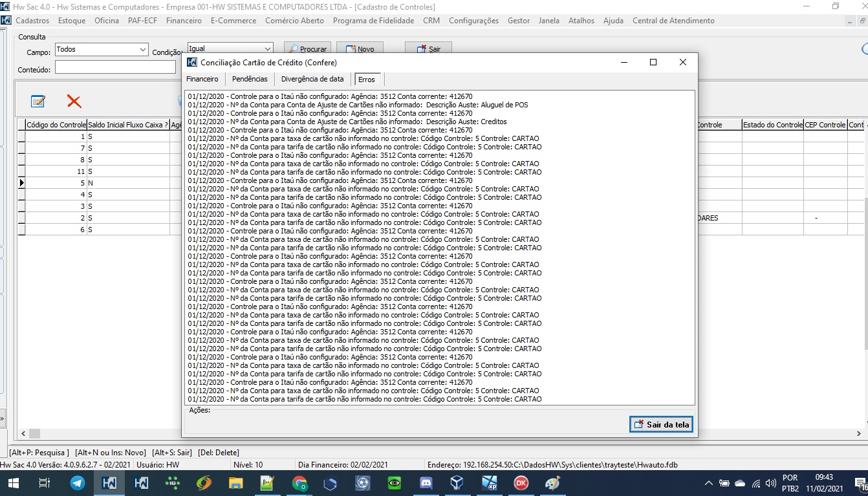Click the OneDrive cloud tray icon
Screen dimensions: 868x496
click(x=740, y=483)
